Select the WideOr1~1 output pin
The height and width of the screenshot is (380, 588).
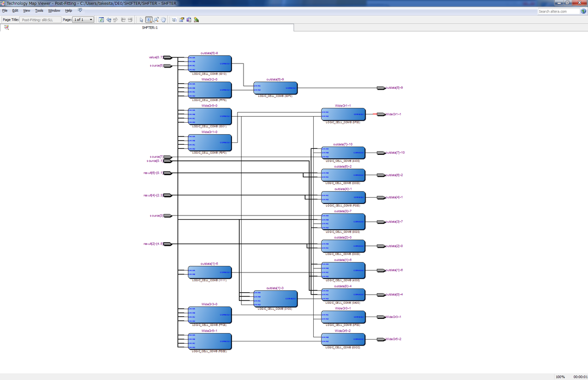click(381, 114)
